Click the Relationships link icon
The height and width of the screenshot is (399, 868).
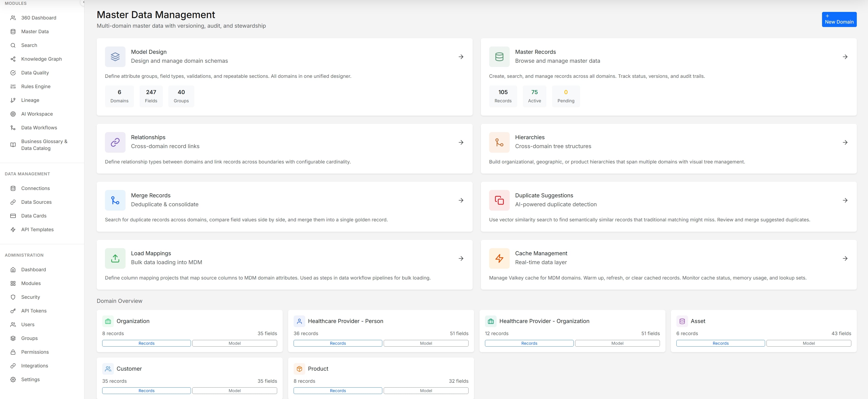coord(115,142)
